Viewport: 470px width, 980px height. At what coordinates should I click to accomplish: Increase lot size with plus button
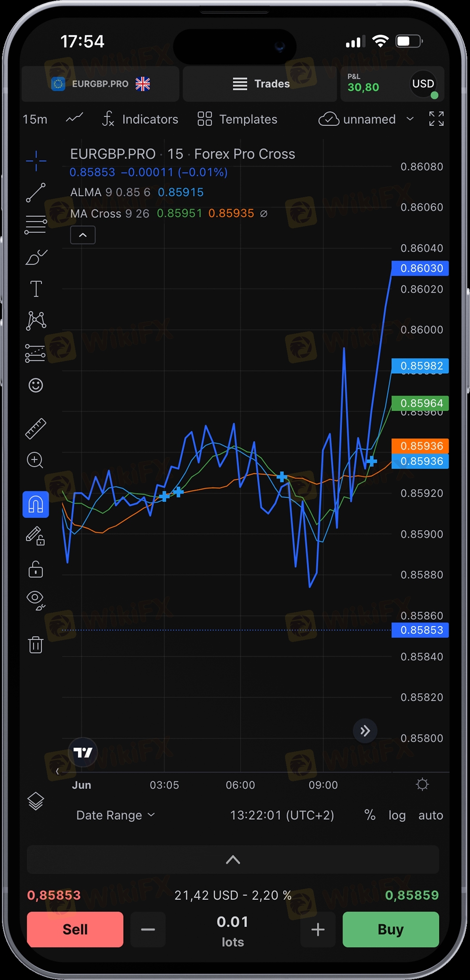tap(318, 929)
